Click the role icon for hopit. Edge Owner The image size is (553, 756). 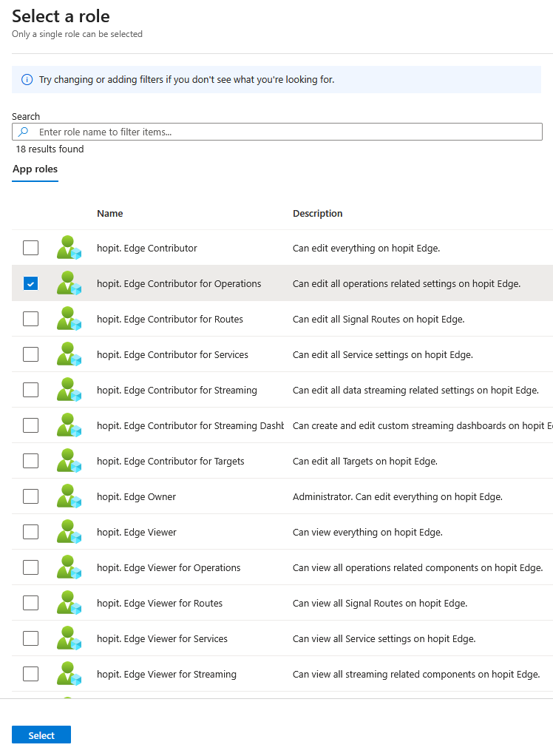(x=69, y=496)
